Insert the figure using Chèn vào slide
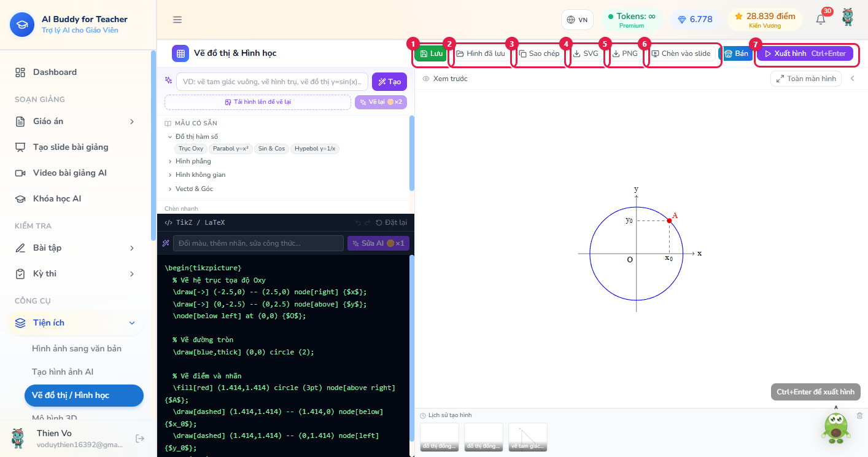 point(681,53)
